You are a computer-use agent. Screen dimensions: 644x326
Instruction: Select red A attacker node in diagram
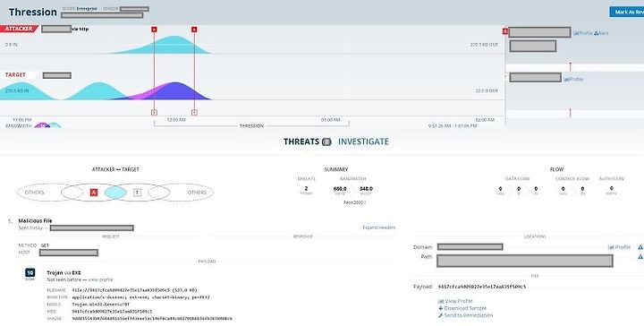coord(94,192)
